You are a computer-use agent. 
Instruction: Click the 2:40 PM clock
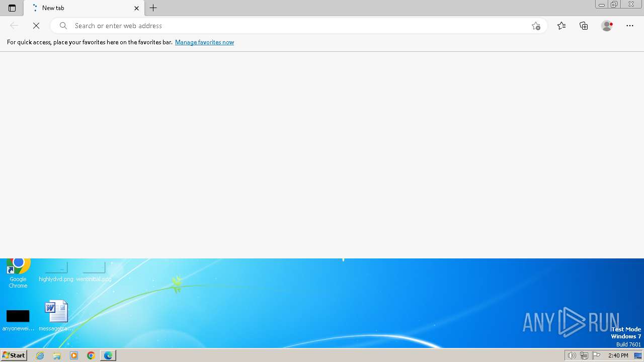618,355
